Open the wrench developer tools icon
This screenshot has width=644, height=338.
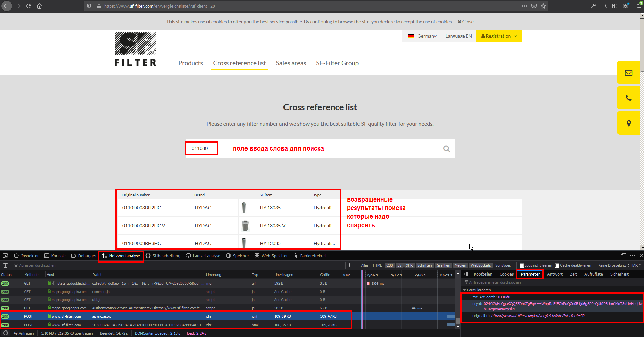(x=593, y=6)
